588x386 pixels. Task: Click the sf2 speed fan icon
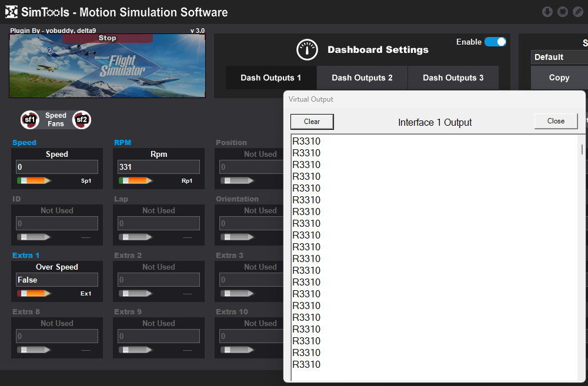coord(81,120)
